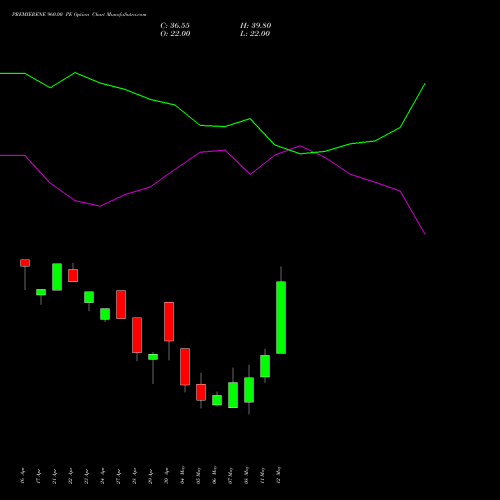
Task: Click the open value O: 22.00
Action: tap(175, 34)
